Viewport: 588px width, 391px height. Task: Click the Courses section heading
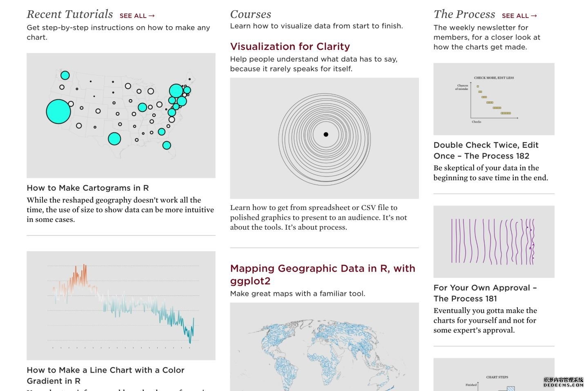pyautogui.click(x=250, y=14)
